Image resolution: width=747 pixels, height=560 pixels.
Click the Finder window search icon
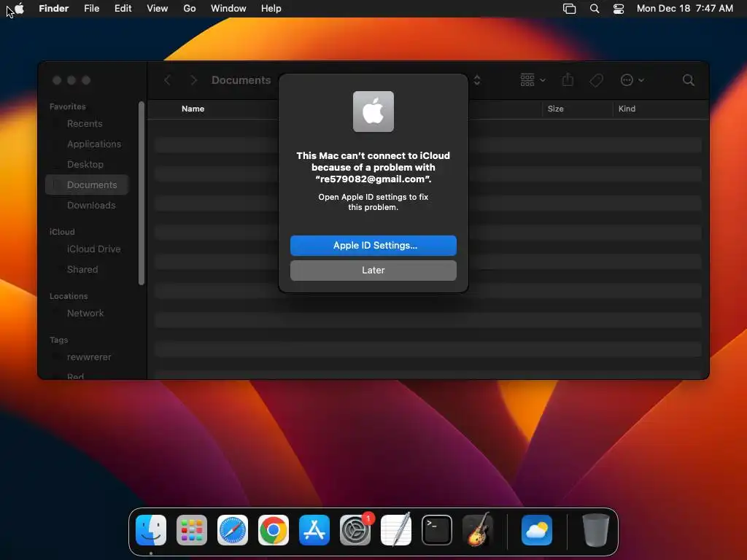coord(688,80)
